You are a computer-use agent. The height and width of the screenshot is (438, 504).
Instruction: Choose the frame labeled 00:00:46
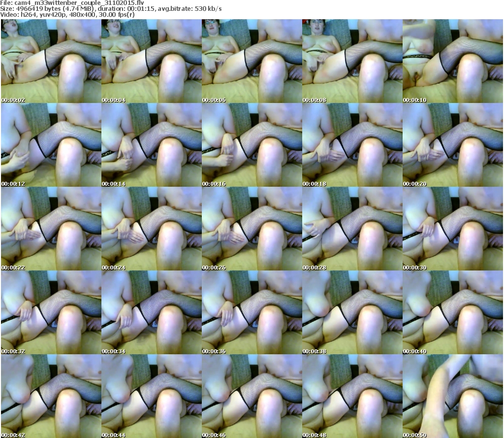(x=252, y=396)
